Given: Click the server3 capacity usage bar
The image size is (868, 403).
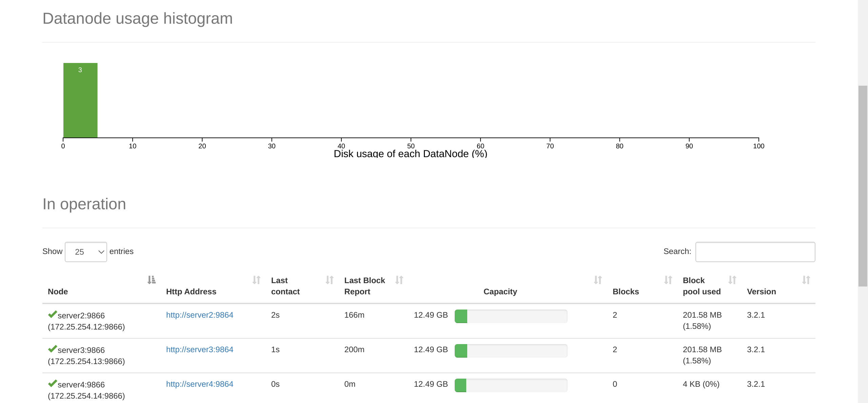Looking at the screenshot, I should coord(511,351).
